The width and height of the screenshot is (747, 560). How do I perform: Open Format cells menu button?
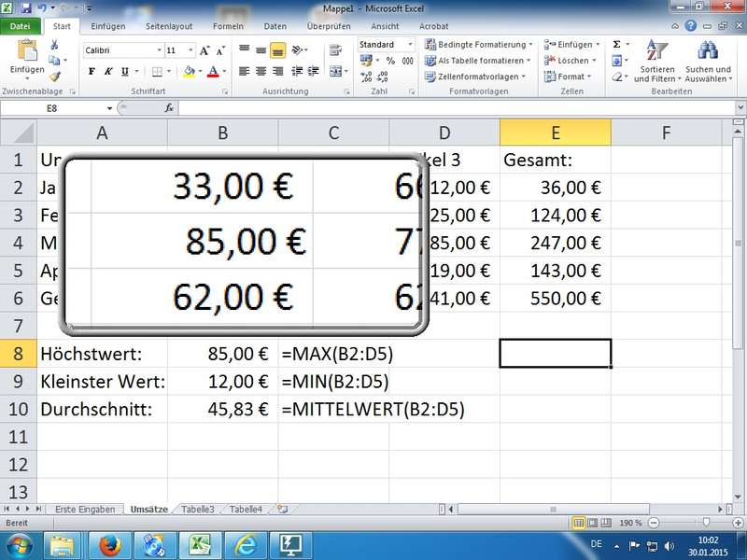(x=567, y=77)
